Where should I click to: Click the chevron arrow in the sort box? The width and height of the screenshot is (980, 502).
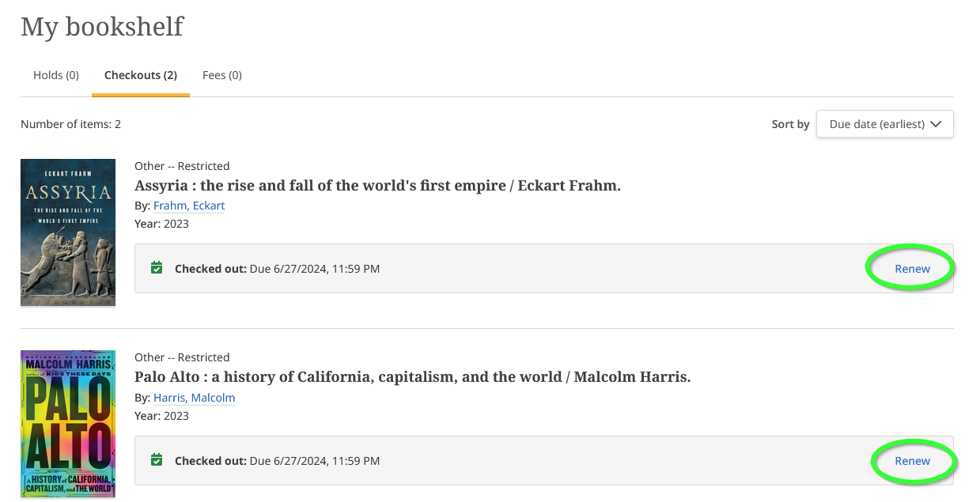(x=936, y=124)
